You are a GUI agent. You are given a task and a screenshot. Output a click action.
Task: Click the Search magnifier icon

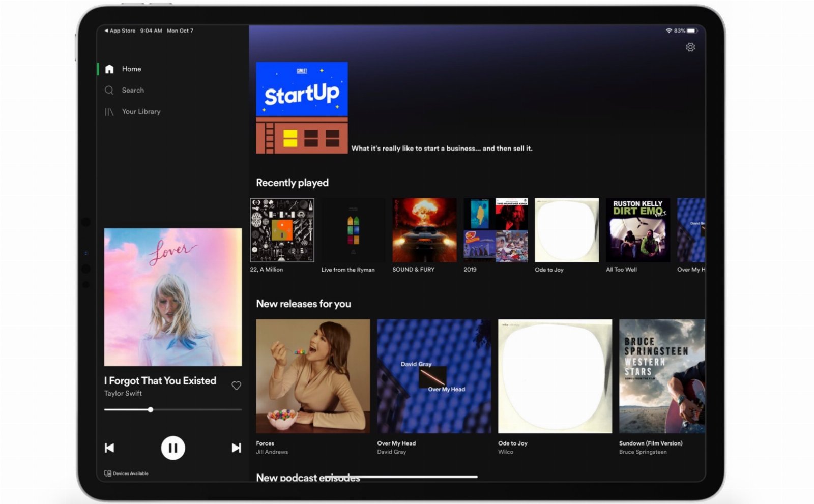point(109,91)
